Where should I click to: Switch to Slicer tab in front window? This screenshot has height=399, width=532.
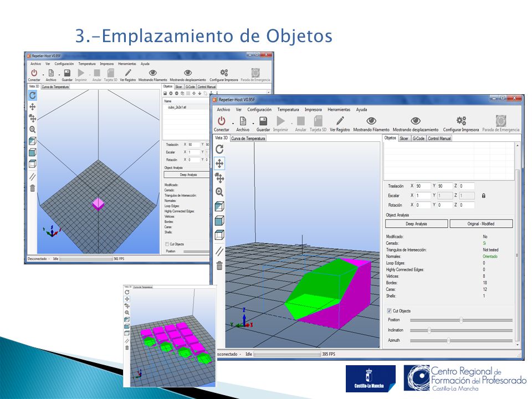click(404, 139)
